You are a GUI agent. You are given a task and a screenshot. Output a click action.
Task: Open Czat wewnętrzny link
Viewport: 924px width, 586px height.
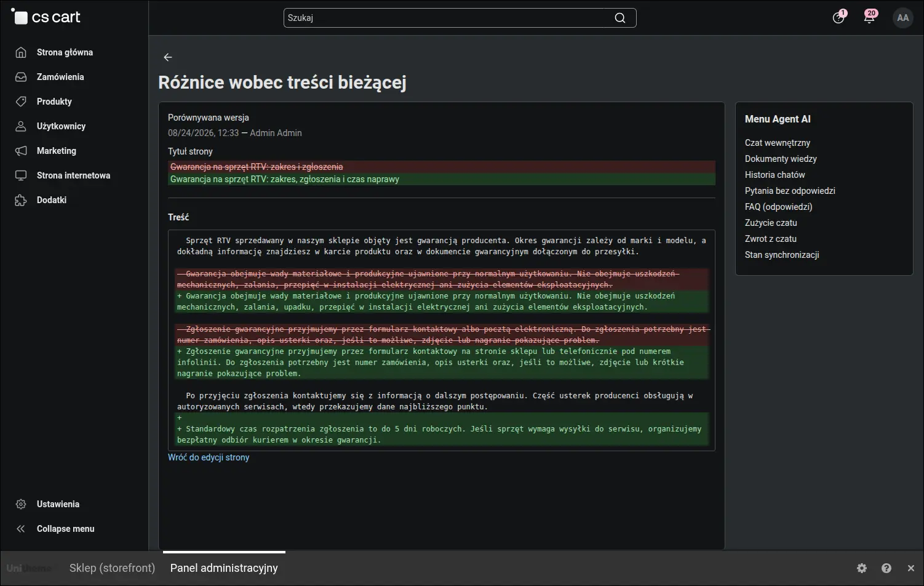[778, 143]
